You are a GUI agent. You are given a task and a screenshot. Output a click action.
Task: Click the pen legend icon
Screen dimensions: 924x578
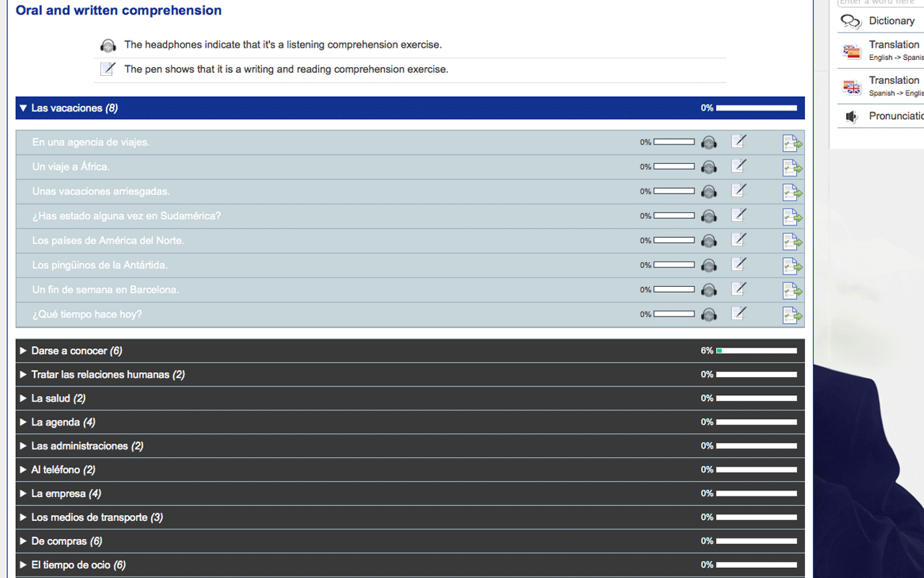108,69
